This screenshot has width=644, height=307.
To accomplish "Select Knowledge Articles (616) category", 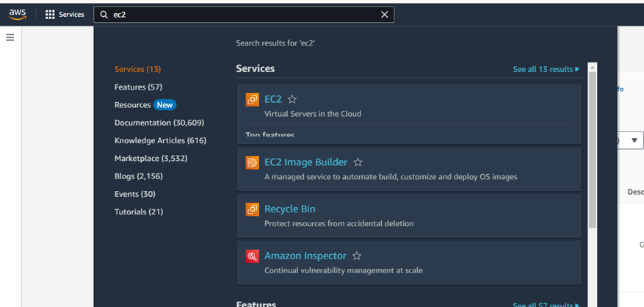I will [x=161, y=140].
